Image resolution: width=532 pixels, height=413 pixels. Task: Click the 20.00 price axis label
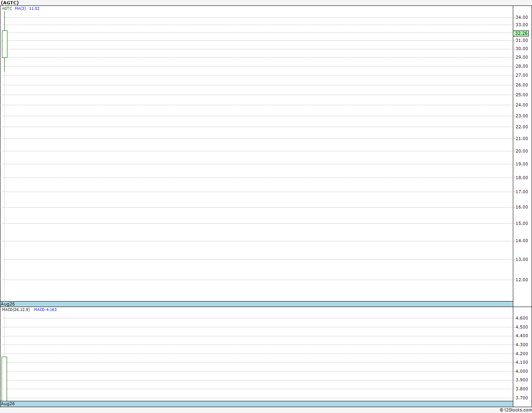[521, 151]
